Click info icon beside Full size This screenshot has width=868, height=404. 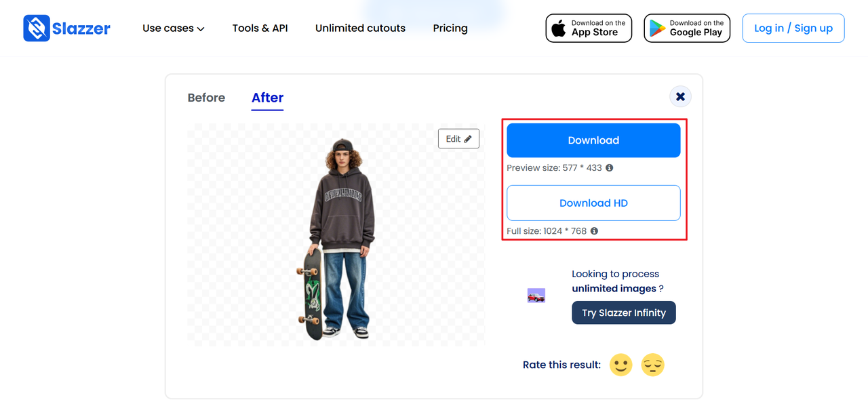[594, 231]
